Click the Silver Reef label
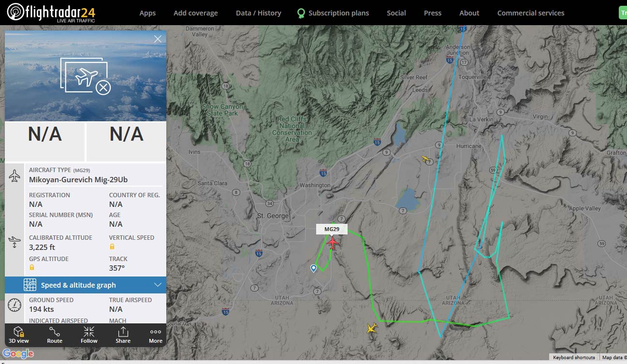Image resolution: width=627 pixels, height=364 pixels. click(414, 77)
